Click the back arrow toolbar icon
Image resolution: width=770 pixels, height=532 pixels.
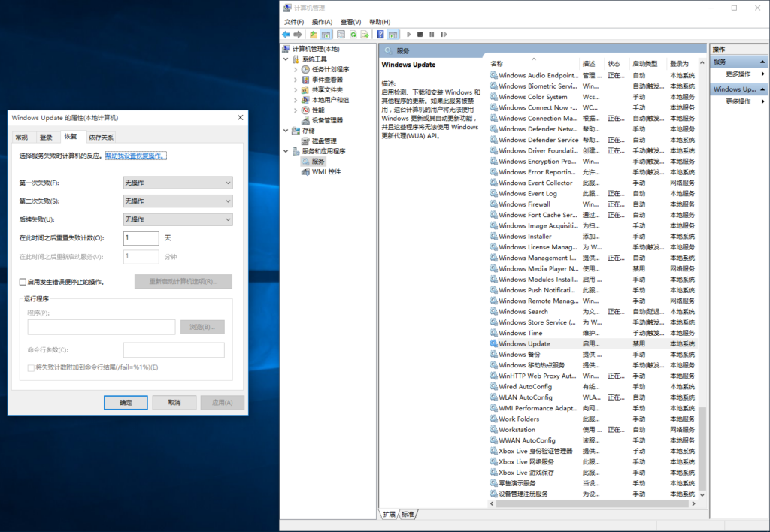[x=286, y=35]
